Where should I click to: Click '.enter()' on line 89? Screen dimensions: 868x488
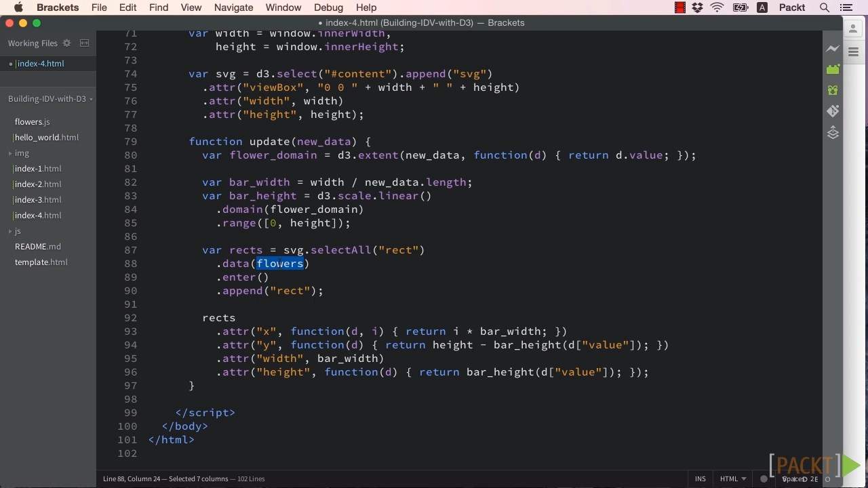click(x=243, y=277)
